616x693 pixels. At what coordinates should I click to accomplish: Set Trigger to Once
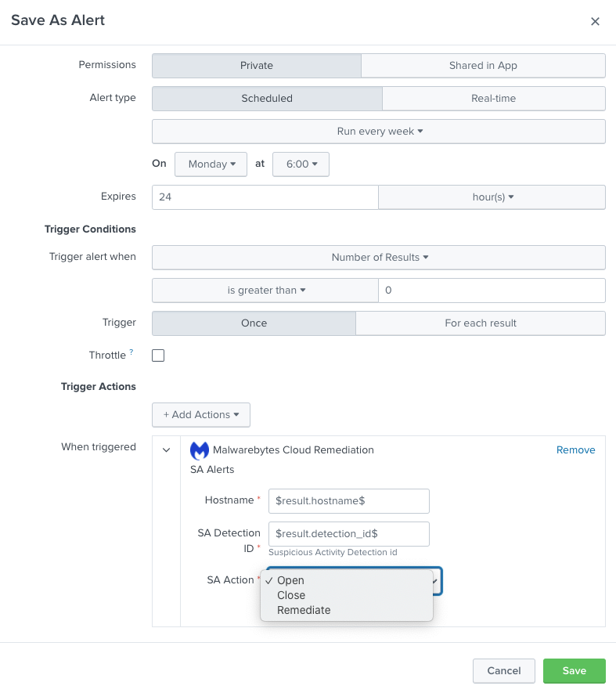(254, 323)
